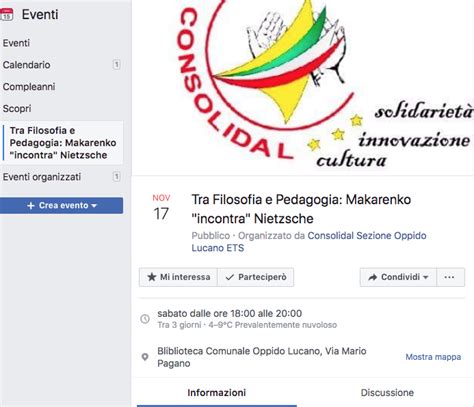
Task: Open the Eventi calendar icon in sidebar header
Action: tap(6, 15)
